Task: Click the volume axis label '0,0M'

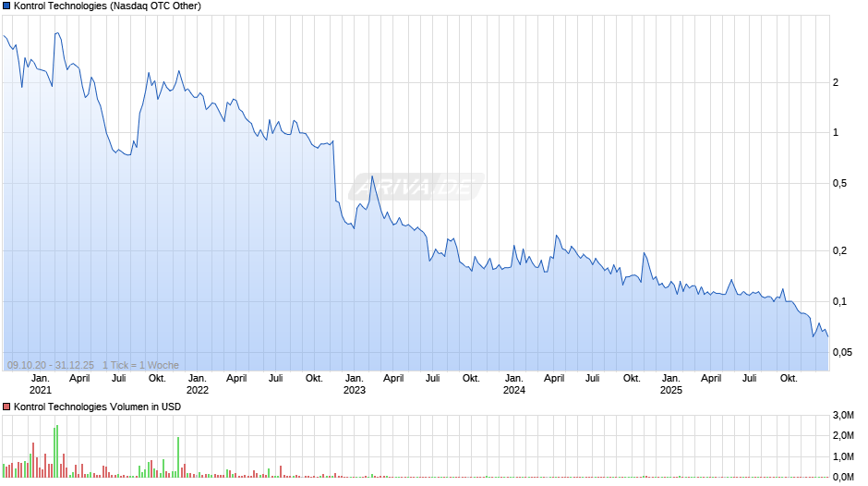Action: 843,477
